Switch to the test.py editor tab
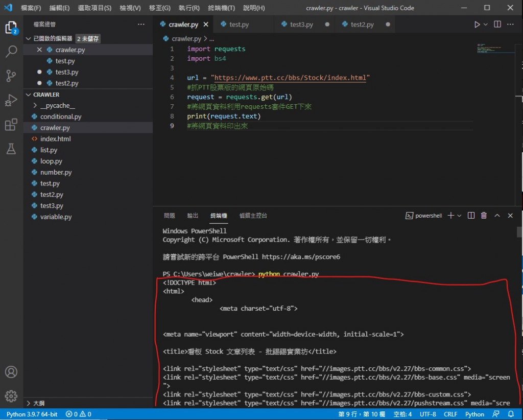The height and width of the screenshot is (420, 523). tap(244, 25)
